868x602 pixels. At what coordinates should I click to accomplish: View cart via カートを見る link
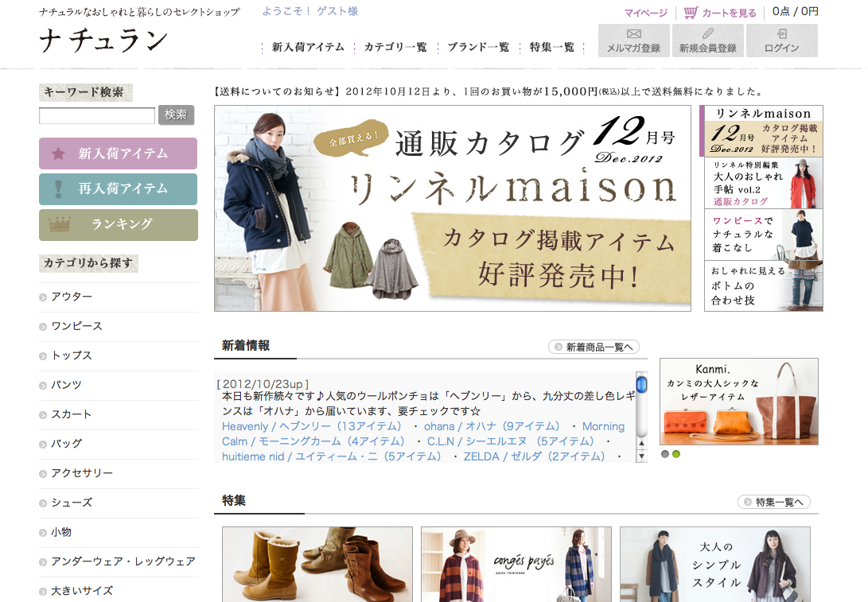pyautogui.click(x=729, y=13)
